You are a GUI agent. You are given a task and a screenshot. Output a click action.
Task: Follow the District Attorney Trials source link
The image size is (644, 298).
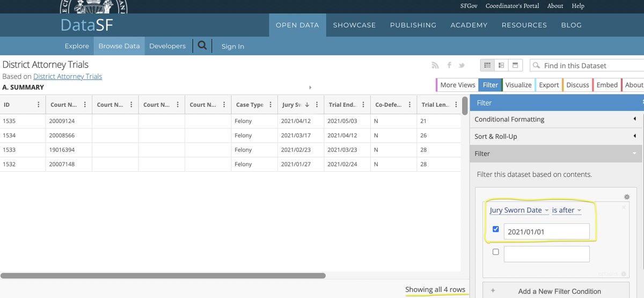point(68,76)
